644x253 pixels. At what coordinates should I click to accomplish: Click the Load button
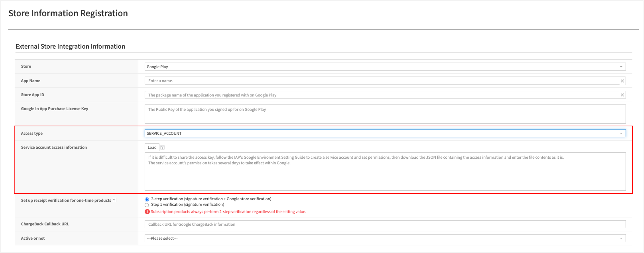click(x=152, y=147)
